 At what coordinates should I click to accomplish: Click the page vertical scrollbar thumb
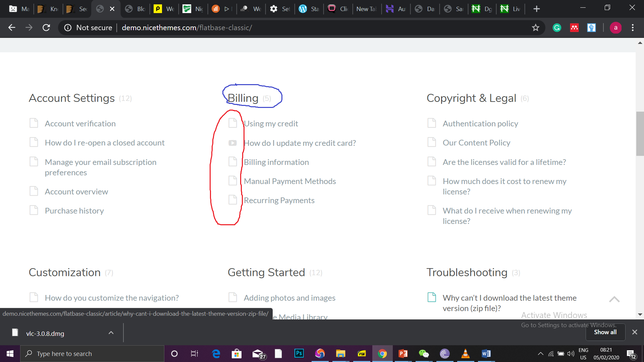640,134
